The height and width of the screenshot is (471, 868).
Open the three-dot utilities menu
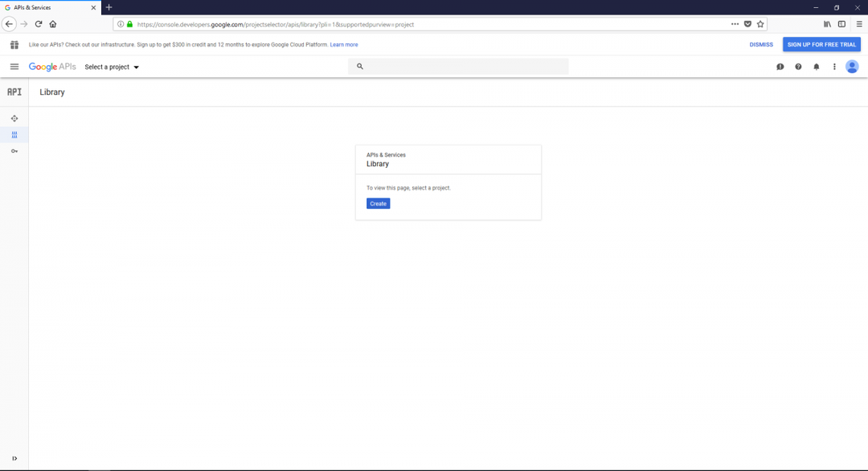click(x=834, y=67)
